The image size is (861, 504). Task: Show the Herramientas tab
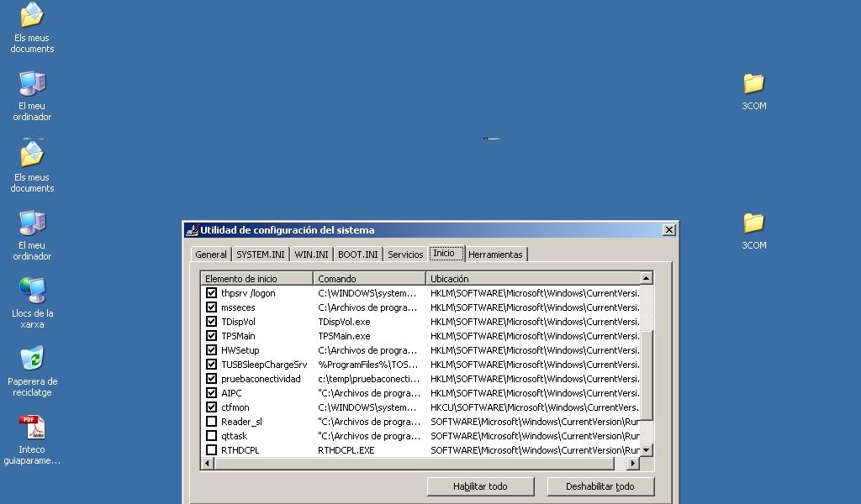click(x=495, y=255)
